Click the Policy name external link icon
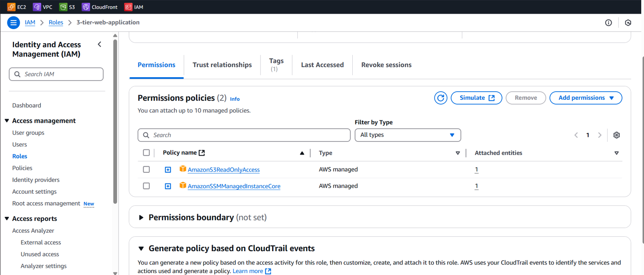 (202, 153)
